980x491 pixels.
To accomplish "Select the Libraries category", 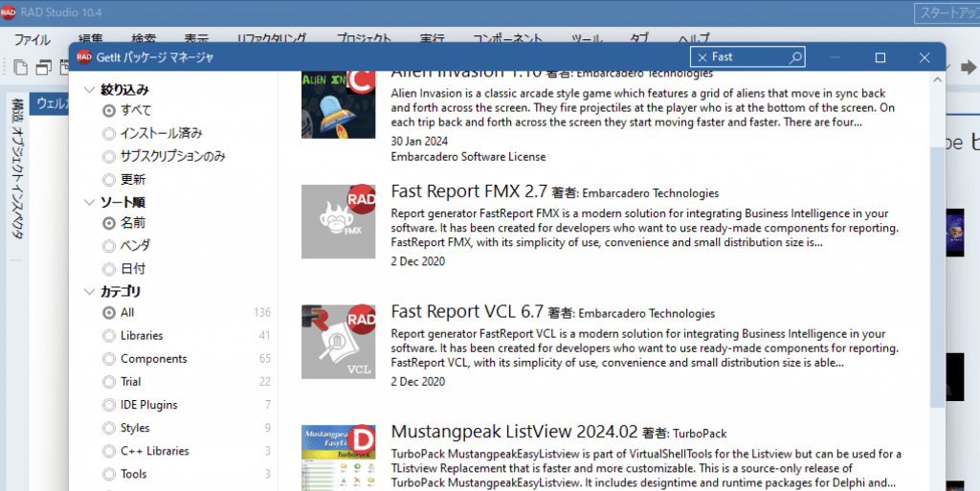I will coord(109,336).
